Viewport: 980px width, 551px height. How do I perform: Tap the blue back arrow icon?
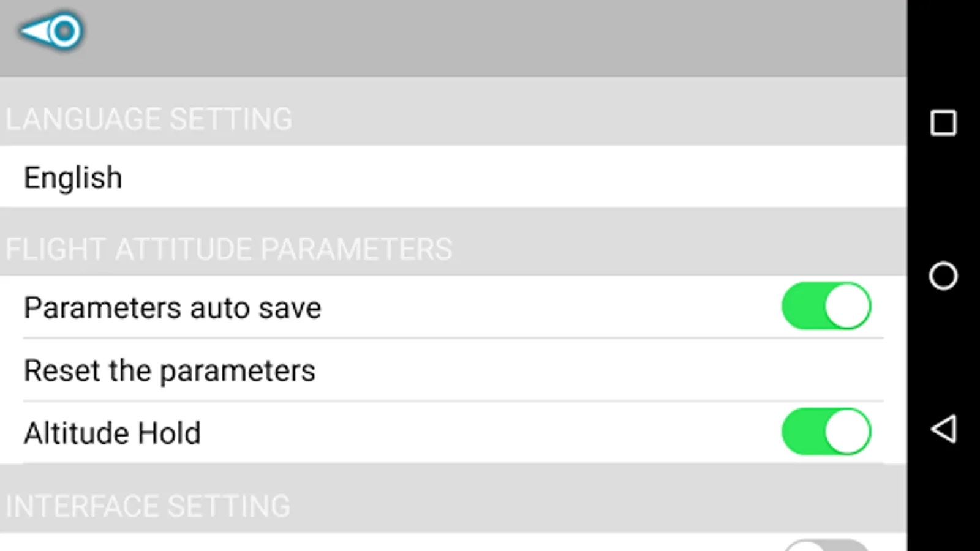[50, 31]
